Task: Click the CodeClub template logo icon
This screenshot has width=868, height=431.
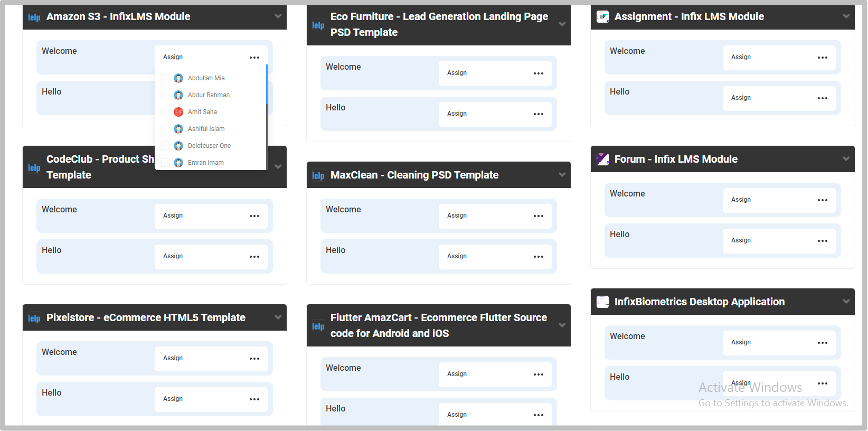Action: [34, 167]
